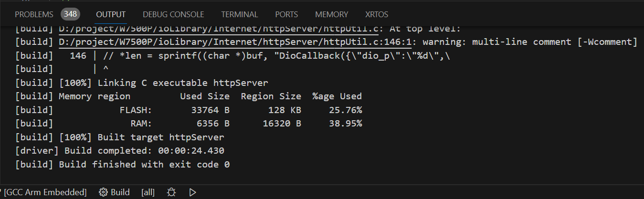Switch to the TERMINAL tab

(240, 14)
